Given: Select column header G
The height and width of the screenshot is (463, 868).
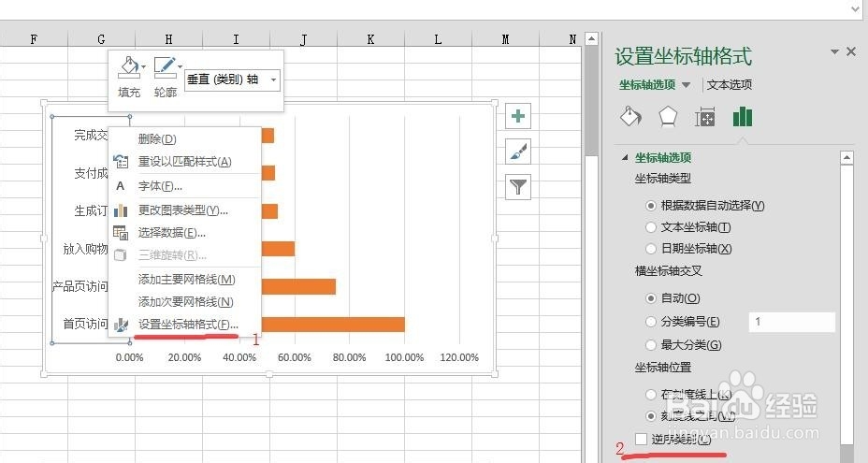Looking at the screenshot, I should pos(101,39).
